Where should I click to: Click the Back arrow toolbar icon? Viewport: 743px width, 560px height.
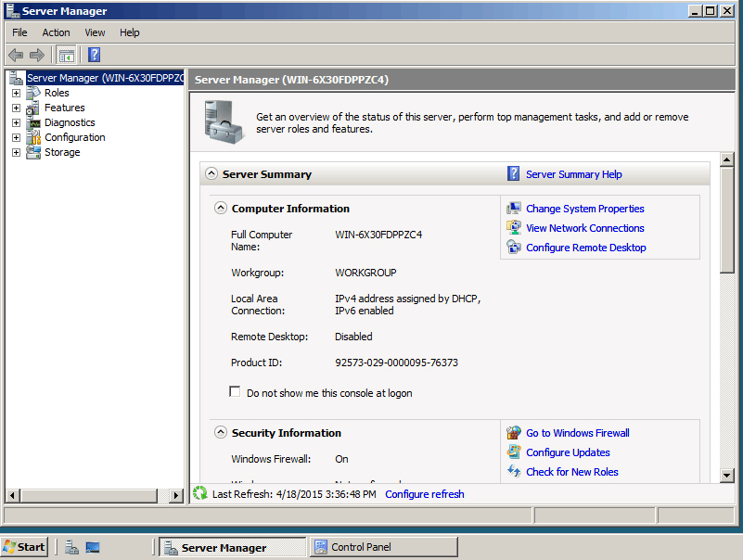tap(16, 55)
